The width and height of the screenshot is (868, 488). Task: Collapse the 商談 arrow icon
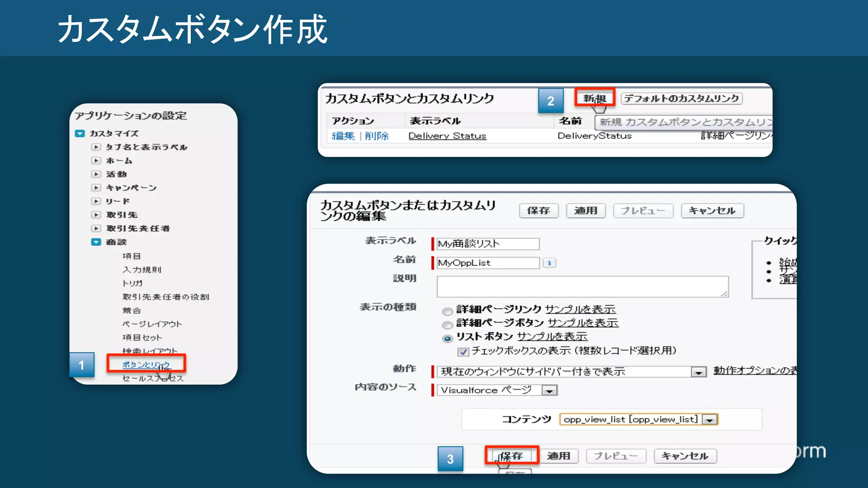[96, 242]
